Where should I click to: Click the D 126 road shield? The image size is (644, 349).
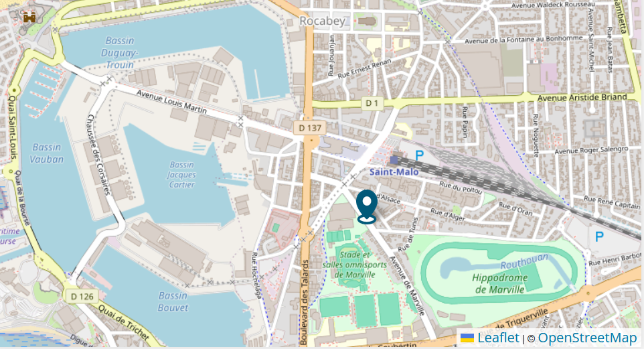point(82,296)
